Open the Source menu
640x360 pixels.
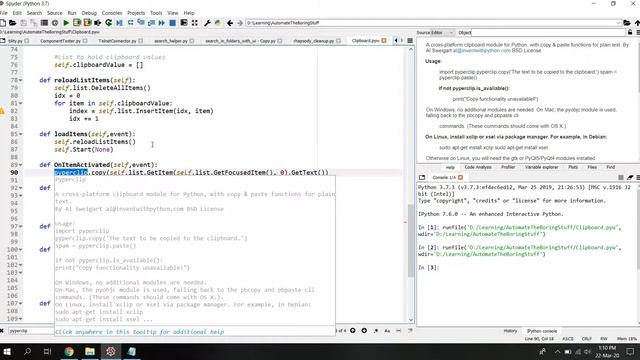[x=55, y=13]
